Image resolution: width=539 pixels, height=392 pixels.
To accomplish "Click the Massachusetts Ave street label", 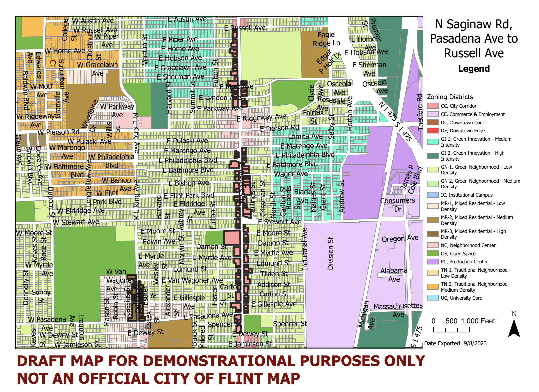I will tap(398, 310).
